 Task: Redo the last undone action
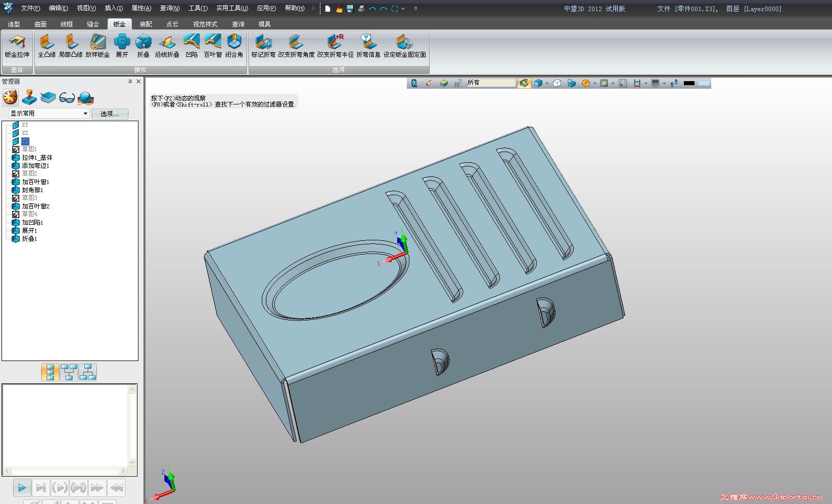click(x=384, y=9)
